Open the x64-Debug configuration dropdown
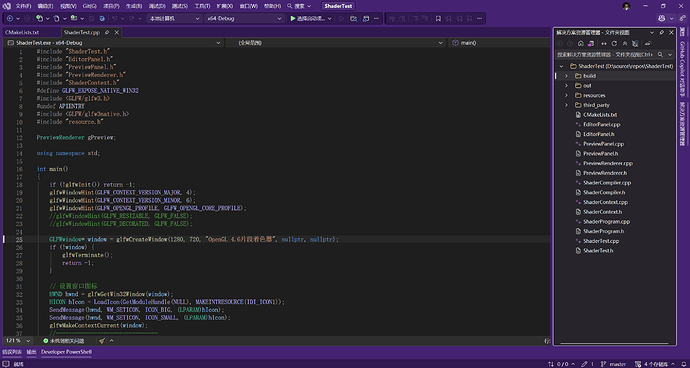The width and height of the screenshot is (690, 368). [x=244, y=18]
